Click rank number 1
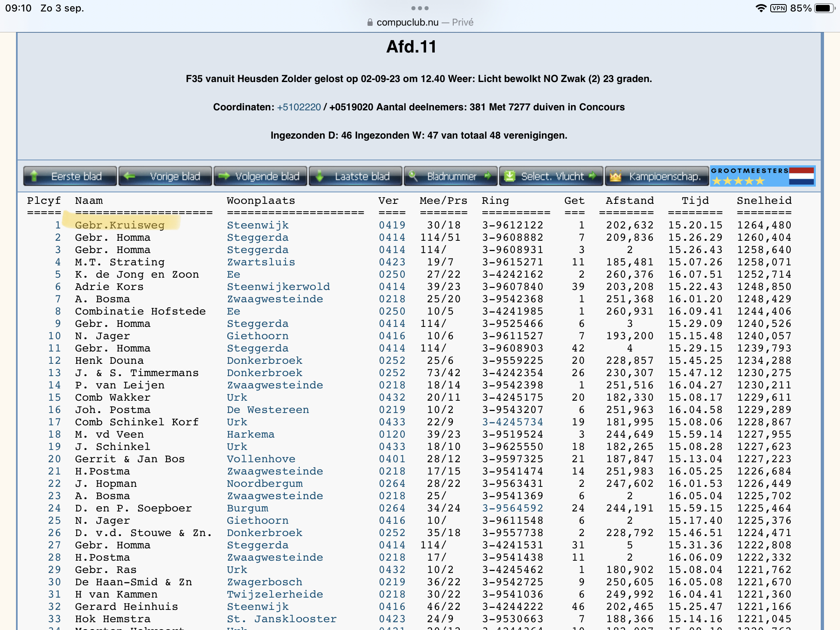Screen dimensions: 840x630 coord(58,225)
